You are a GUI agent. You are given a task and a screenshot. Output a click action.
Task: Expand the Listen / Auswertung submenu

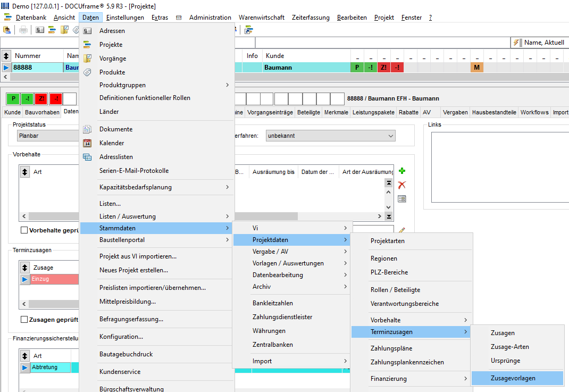click(157, 216)
